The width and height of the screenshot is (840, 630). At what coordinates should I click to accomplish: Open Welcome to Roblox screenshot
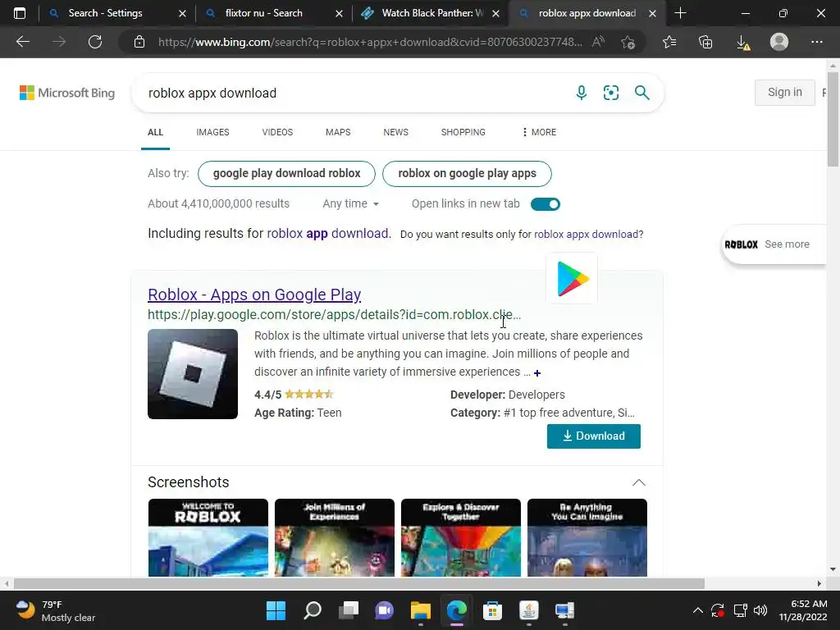pyautogui.click(x=208, y=537)
